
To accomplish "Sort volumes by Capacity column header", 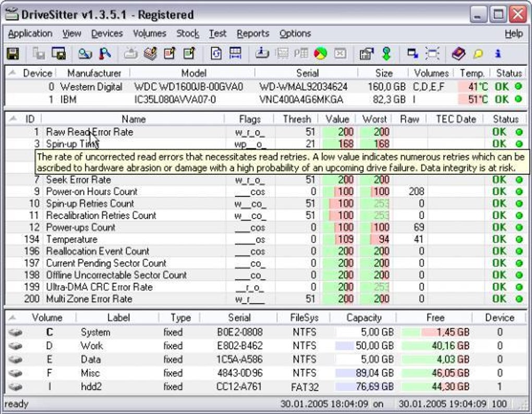I will click(x=364, y=318).
